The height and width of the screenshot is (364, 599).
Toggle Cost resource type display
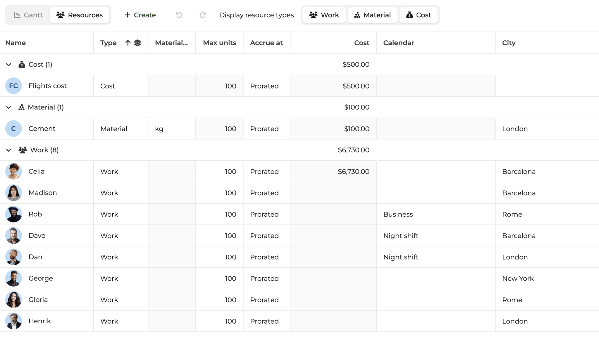(x=419, y=15)
